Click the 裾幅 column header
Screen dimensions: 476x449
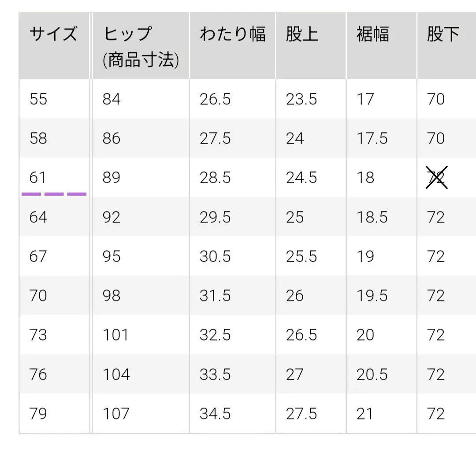tap(373, 33)
